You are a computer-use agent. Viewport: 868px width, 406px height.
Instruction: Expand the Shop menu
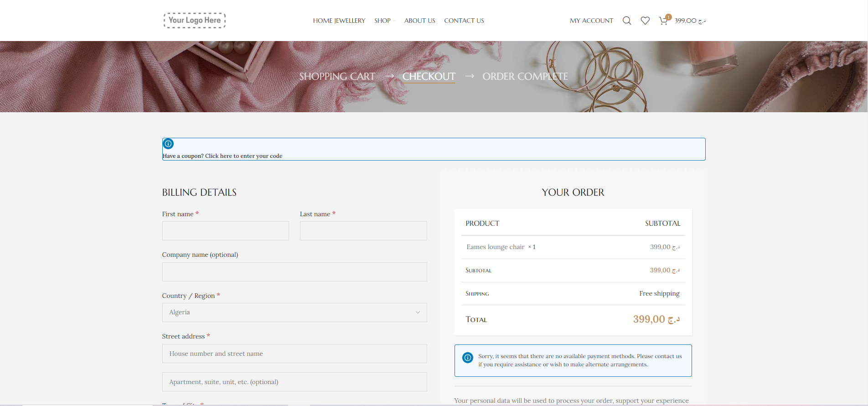click(x=383, y=21)
